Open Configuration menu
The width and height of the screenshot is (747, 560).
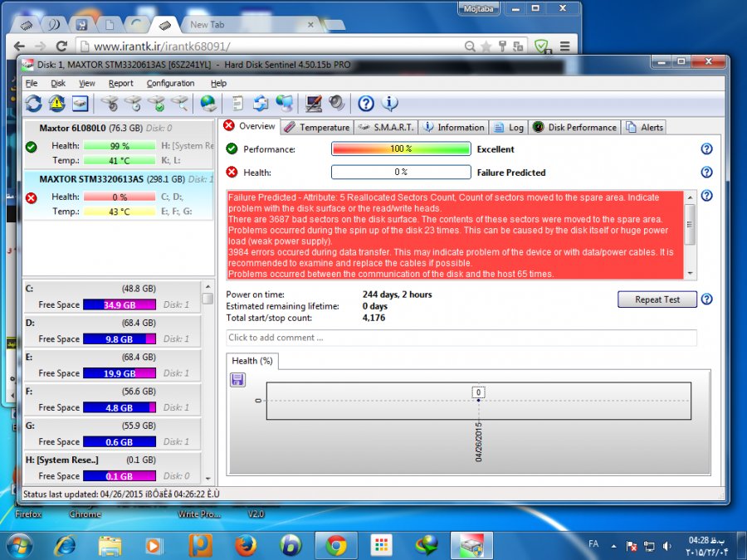point(170,83)
